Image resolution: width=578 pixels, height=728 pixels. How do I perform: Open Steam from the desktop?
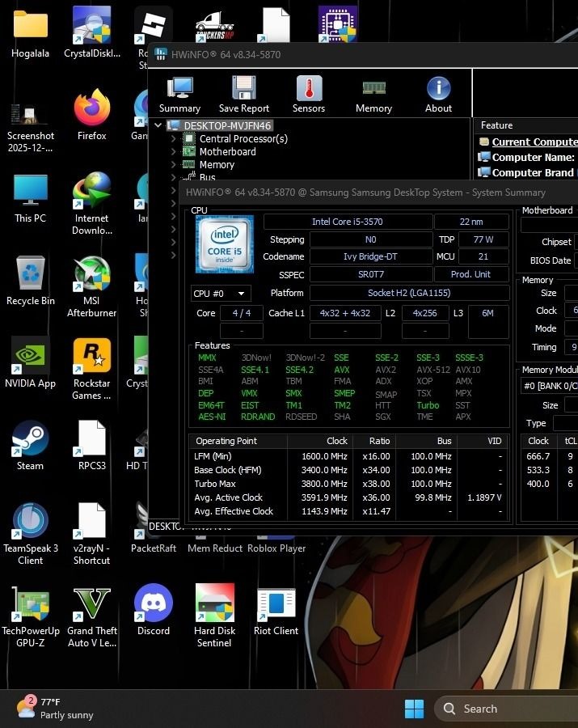coord(30,445)
